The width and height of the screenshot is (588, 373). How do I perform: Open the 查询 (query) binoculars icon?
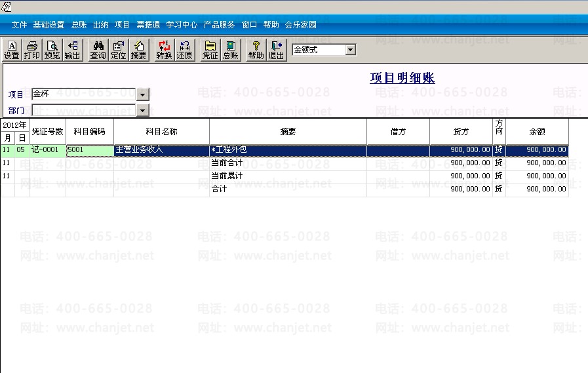pos(98,50)
